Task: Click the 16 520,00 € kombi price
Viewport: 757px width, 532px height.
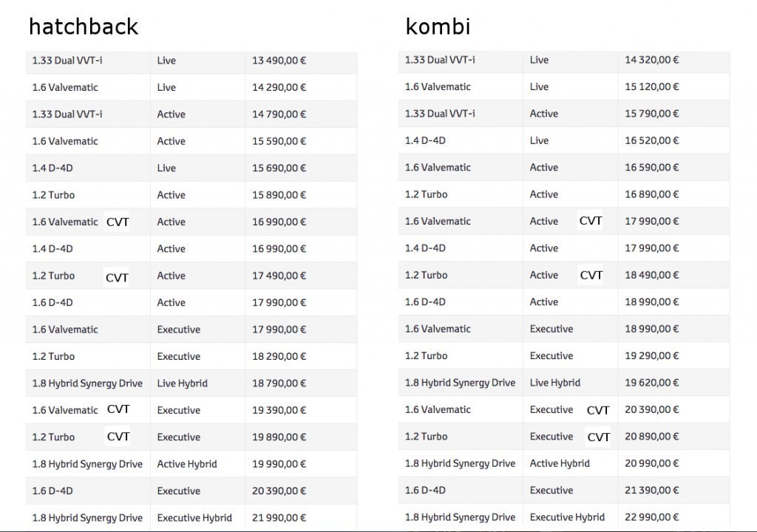Action: point(652,140)
